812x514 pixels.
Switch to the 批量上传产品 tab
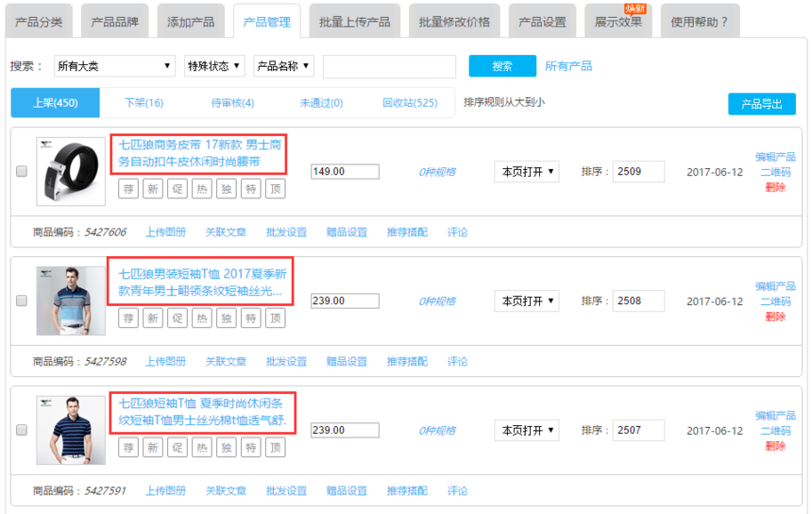(354, 22)
